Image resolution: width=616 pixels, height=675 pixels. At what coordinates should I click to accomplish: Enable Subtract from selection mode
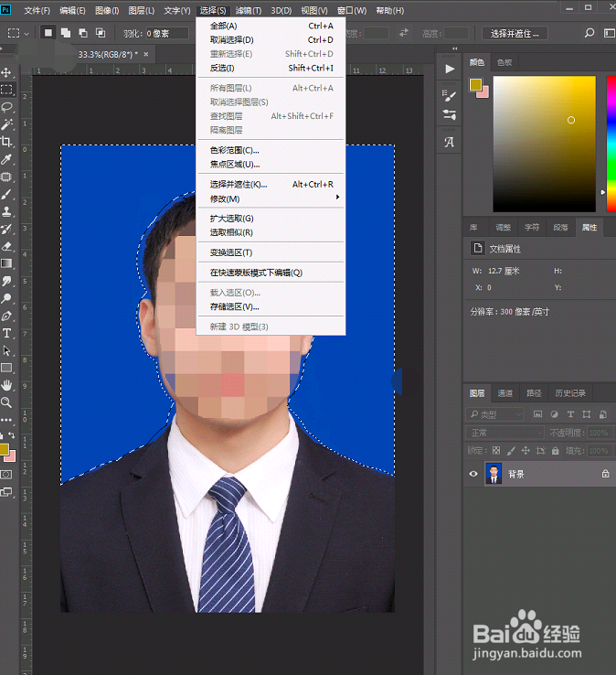[83, 33]
